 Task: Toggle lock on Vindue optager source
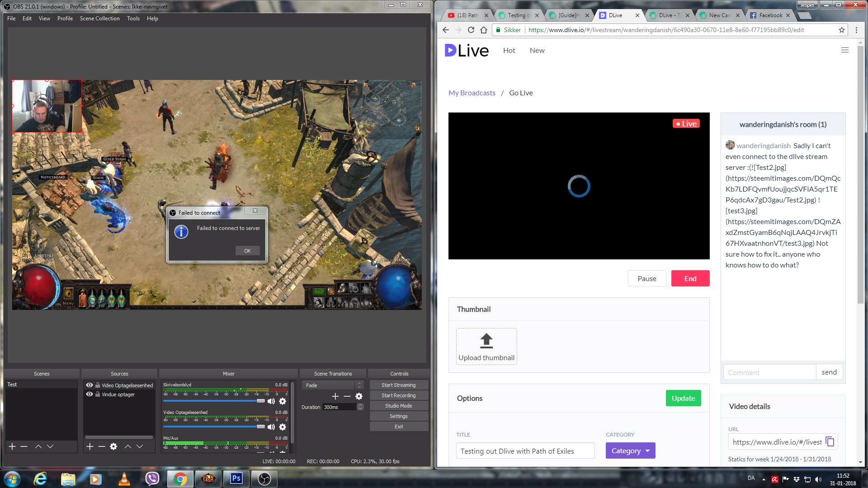pos(98,394)
